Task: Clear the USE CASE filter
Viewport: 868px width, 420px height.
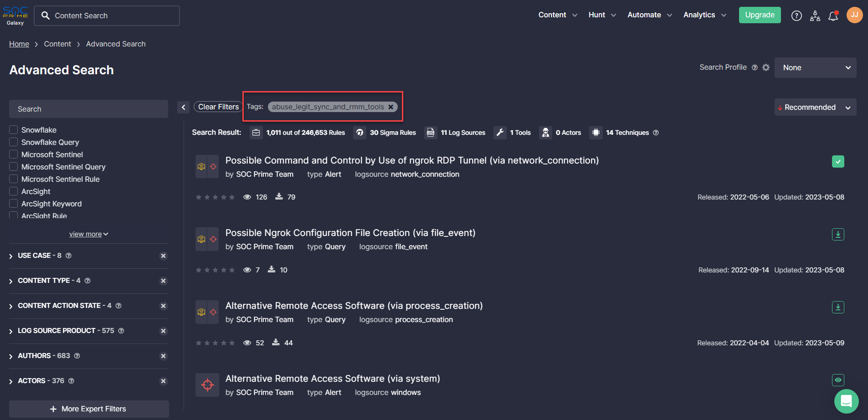Action: (163, 256)
